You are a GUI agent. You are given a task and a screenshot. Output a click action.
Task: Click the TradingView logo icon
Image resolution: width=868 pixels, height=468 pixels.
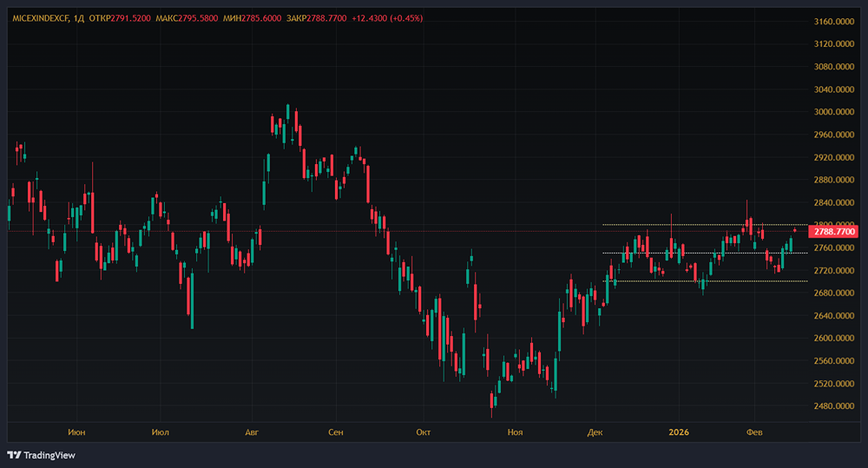(x=15, y=455)
